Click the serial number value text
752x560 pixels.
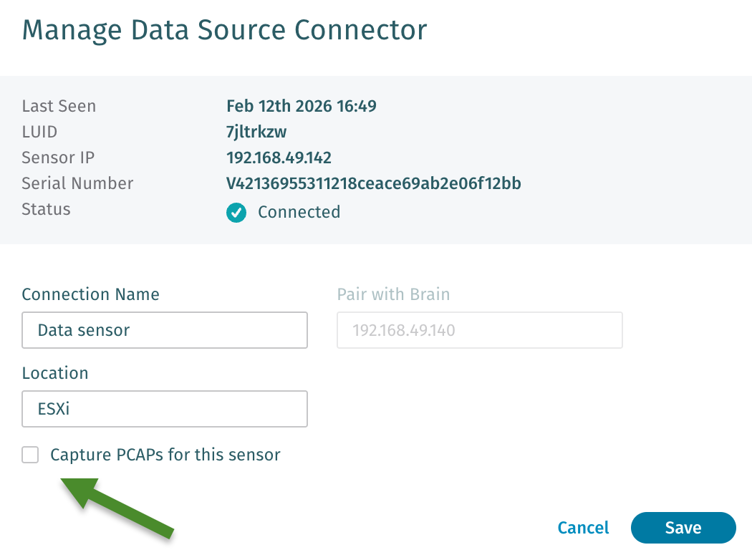pos(373,183)
